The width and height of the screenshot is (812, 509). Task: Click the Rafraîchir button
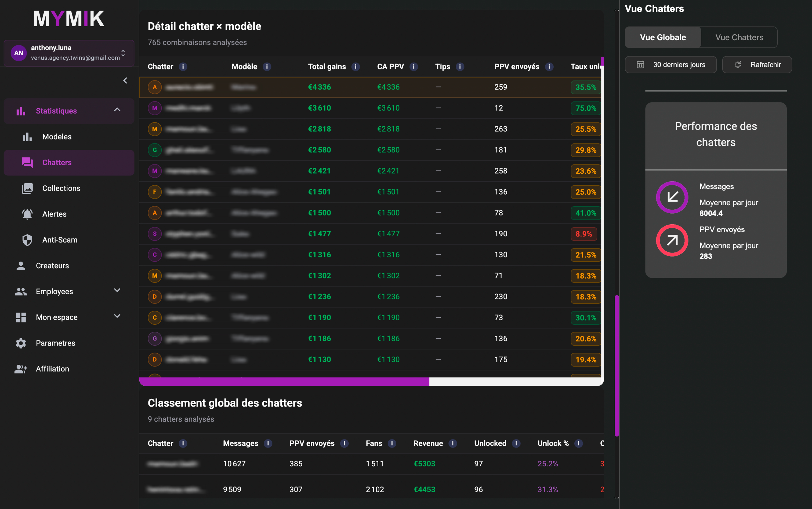coord(757,65)
